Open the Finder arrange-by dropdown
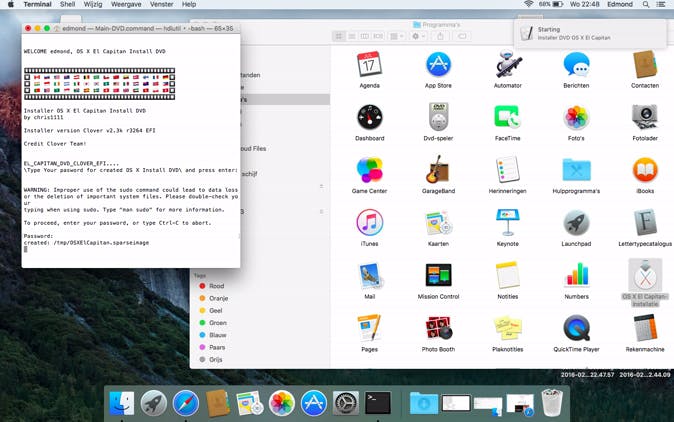 tap(396, 36)
